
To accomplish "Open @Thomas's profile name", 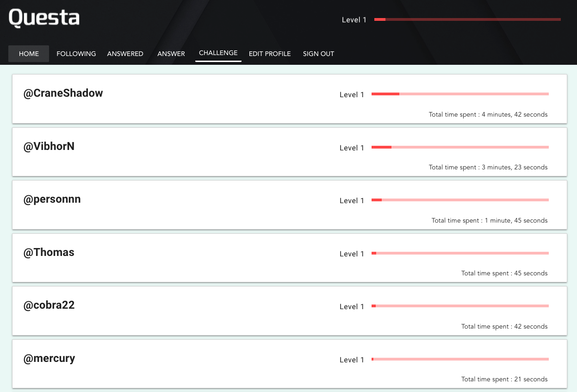I will click(x=49, y=252).
